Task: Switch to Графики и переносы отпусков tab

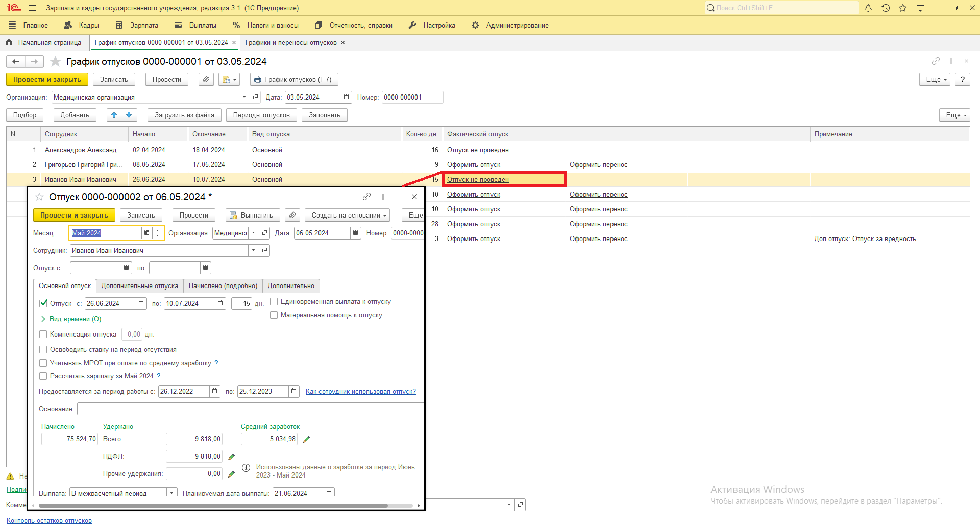Action: tap(291, 43)
